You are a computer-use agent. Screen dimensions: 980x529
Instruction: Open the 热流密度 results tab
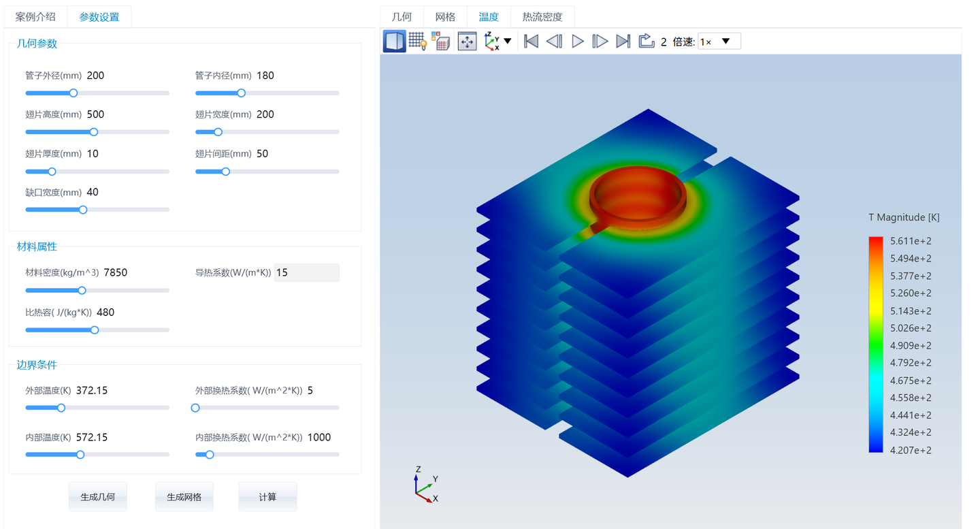pyautogui.click(x=542, y=17)
